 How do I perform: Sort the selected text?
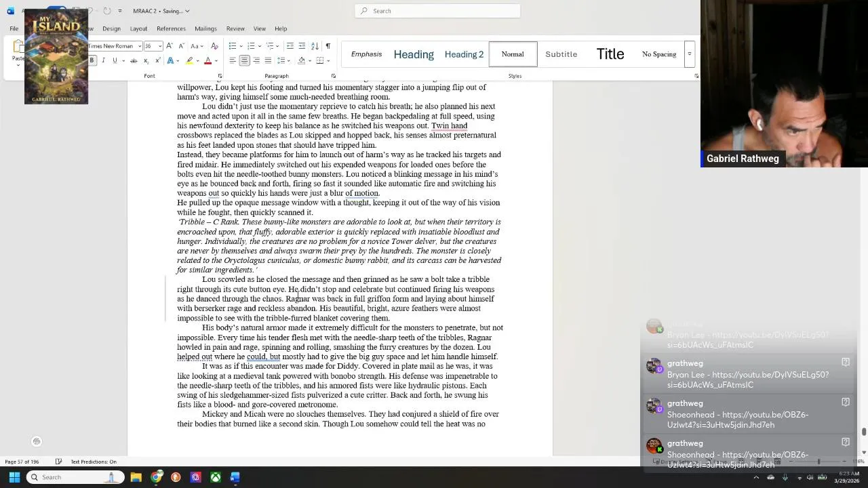point(315,46)
